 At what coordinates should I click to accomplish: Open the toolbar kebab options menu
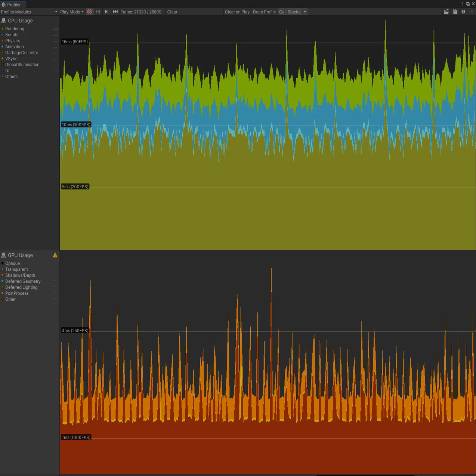point(472,12)
